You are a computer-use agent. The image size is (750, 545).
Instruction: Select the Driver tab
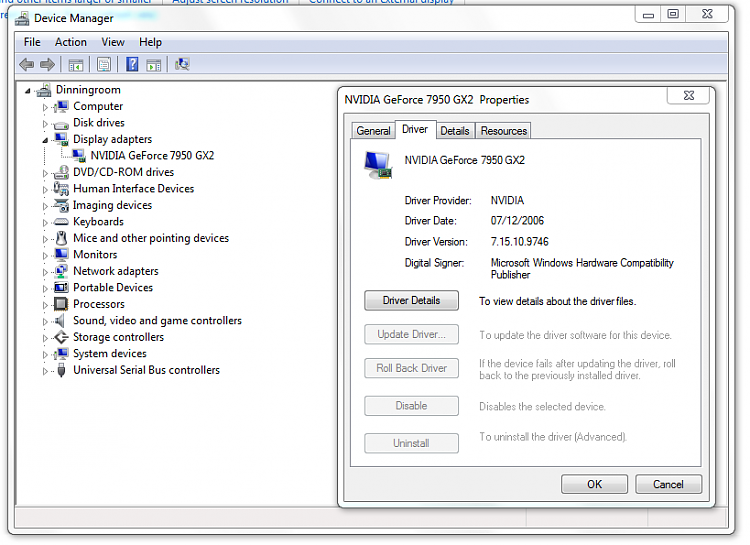coord(415,129)
